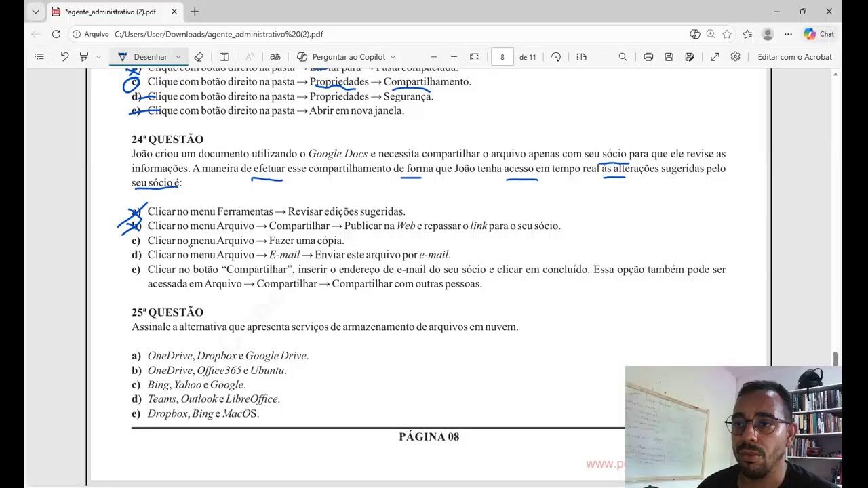Image resolution: width=868 pixels, height=488 pixels.
Task: Click 'PÁGINA 08' footer text
Action: [x=429, y=436]
